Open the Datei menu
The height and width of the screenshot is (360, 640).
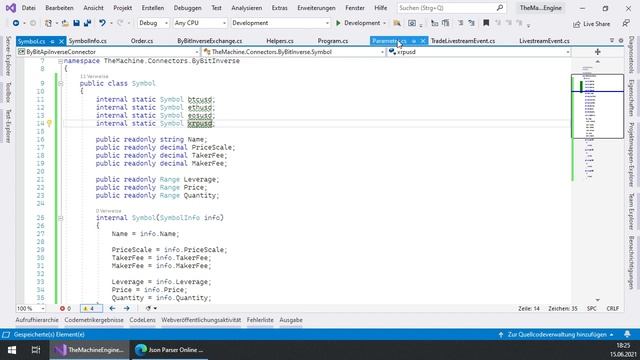[x=29, y=8]
